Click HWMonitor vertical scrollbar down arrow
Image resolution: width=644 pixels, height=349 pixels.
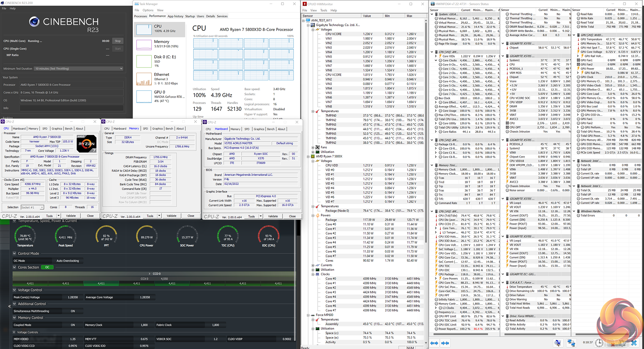426,343
